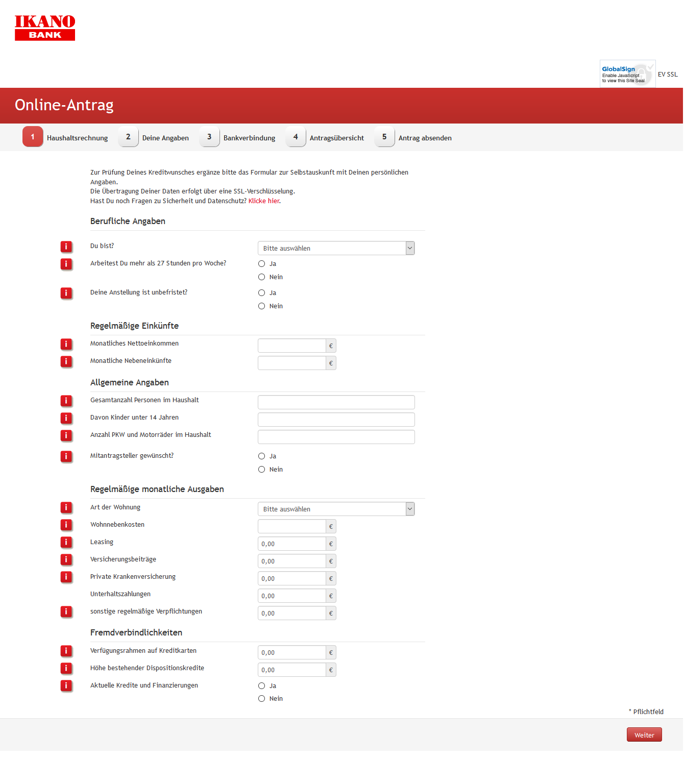684x784 pixels.
Task: Show info for Leasing
Action: 66,543
